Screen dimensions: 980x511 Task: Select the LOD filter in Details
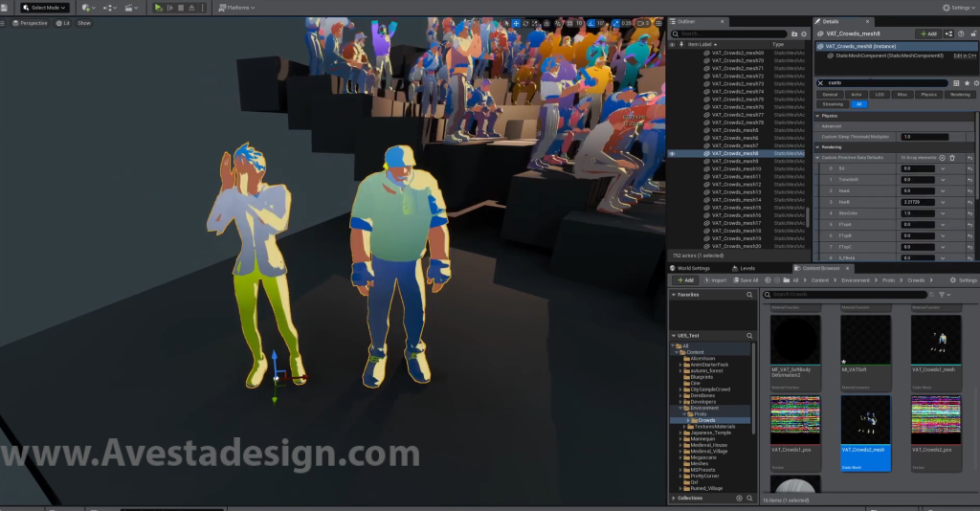tap(880, 95)
